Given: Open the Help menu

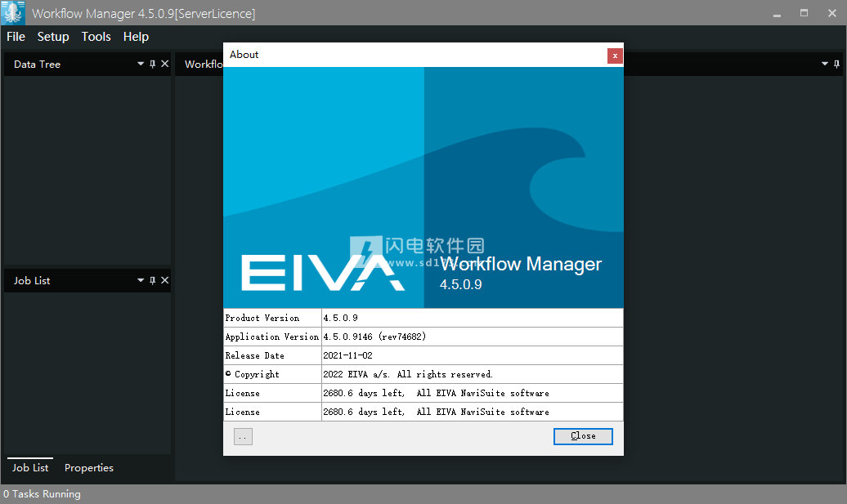Looking at the screenshot, I should [136, 37].
